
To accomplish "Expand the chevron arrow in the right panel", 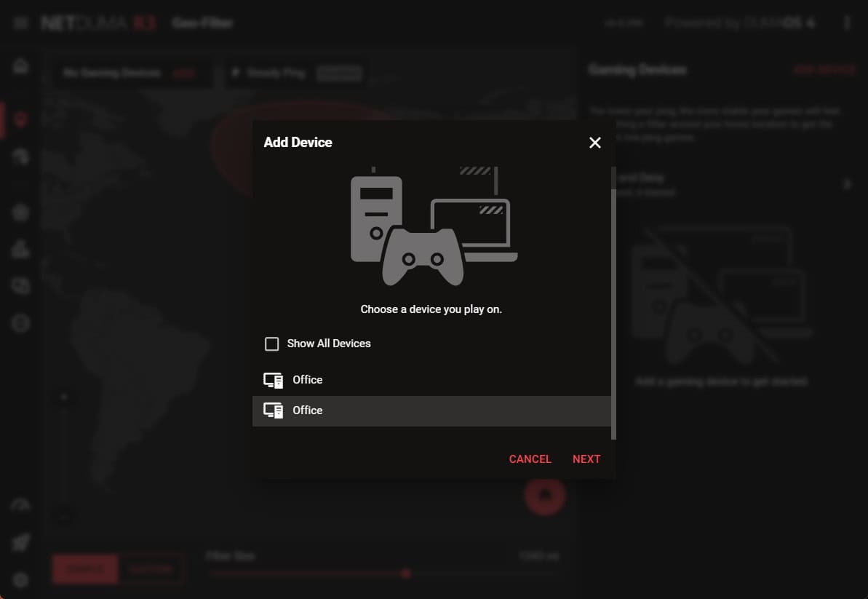I will 847,184.
